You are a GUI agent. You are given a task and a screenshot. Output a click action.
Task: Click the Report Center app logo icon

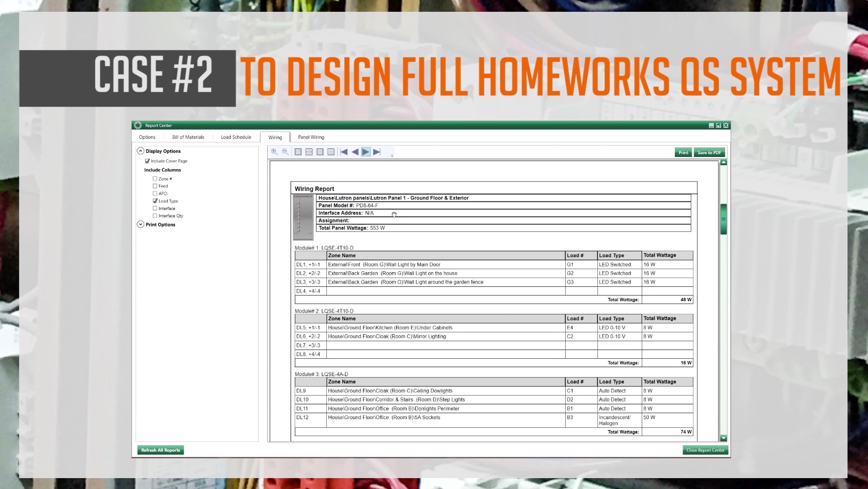pos(138,125)
